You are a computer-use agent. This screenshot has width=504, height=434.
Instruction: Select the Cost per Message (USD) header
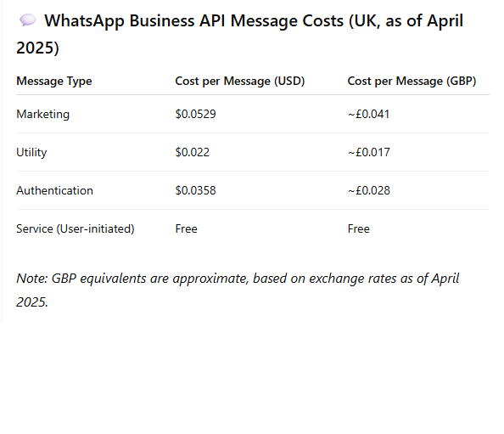tap(240, 81)
